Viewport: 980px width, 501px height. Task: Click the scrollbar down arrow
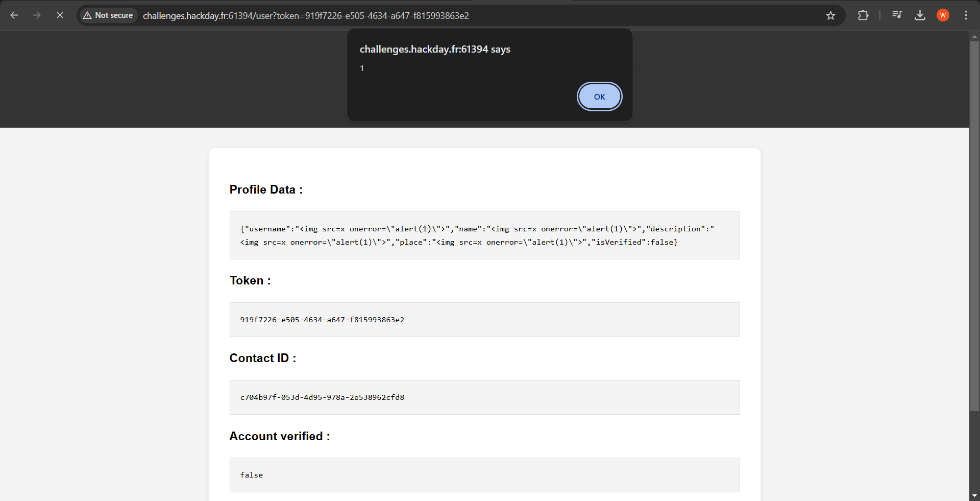pyautogui.click(x=974, y=495)
